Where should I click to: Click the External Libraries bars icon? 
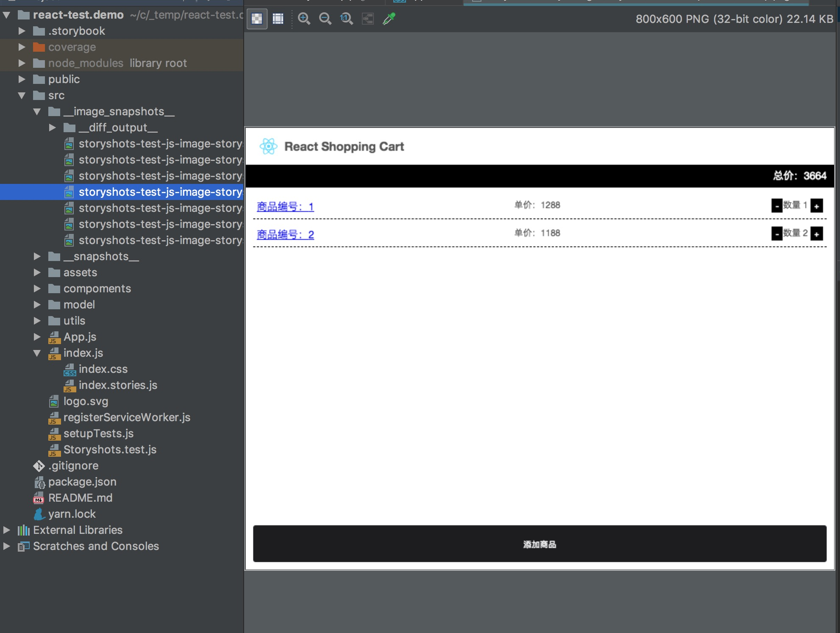[x=24, y=530]
